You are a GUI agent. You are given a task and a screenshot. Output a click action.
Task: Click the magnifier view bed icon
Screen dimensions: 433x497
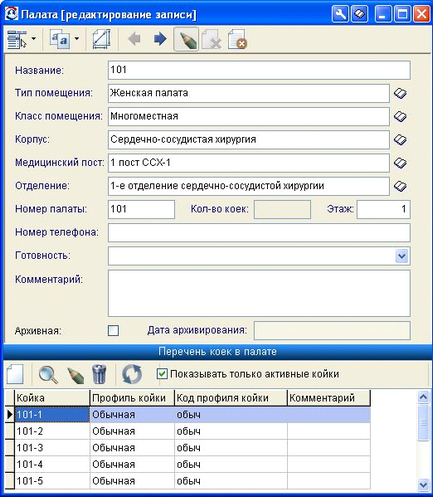48,374
